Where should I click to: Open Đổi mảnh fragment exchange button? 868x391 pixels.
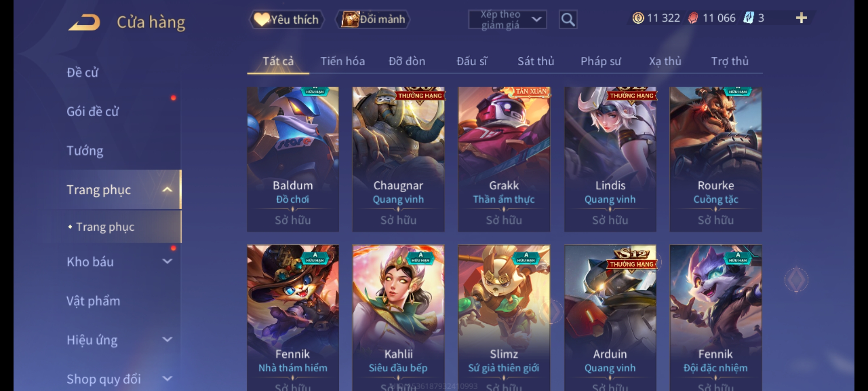(x=373, y=19)
